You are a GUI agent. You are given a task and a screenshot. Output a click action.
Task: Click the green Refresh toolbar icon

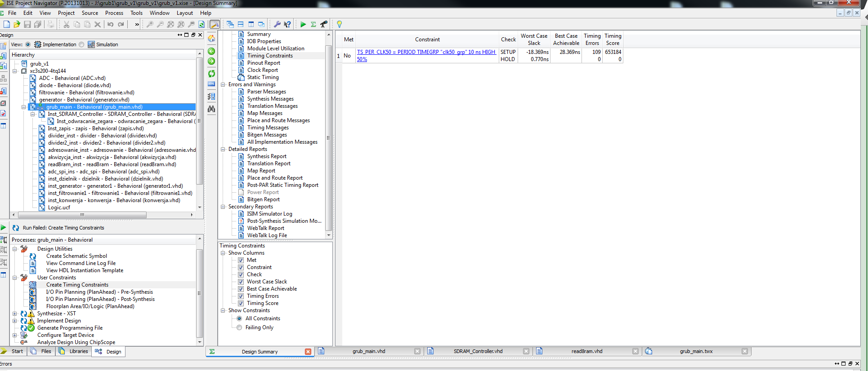click(x=201, y=24)
